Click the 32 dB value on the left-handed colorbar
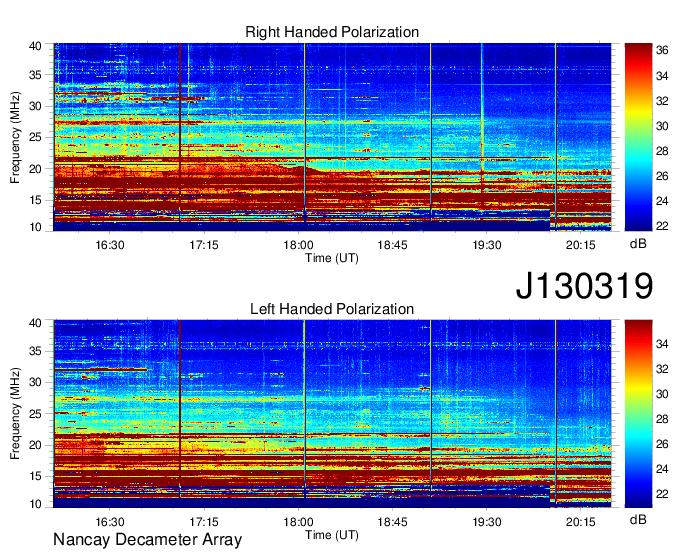680x552 pixels. (x=662, y=369)
